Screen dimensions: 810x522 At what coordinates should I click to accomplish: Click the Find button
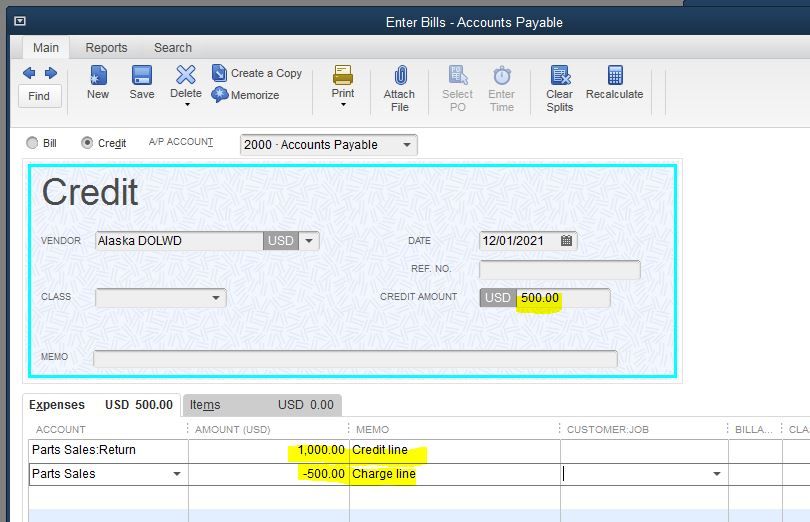[40, 96]
